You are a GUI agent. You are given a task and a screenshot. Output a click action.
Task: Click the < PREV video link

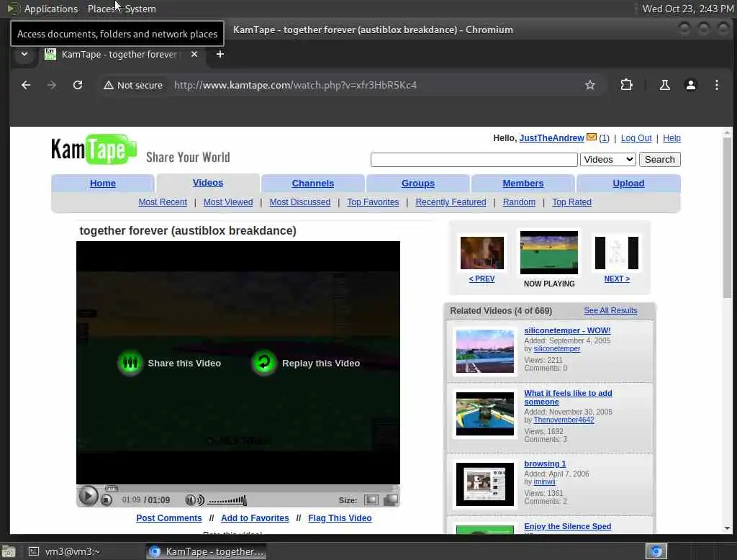481,279
